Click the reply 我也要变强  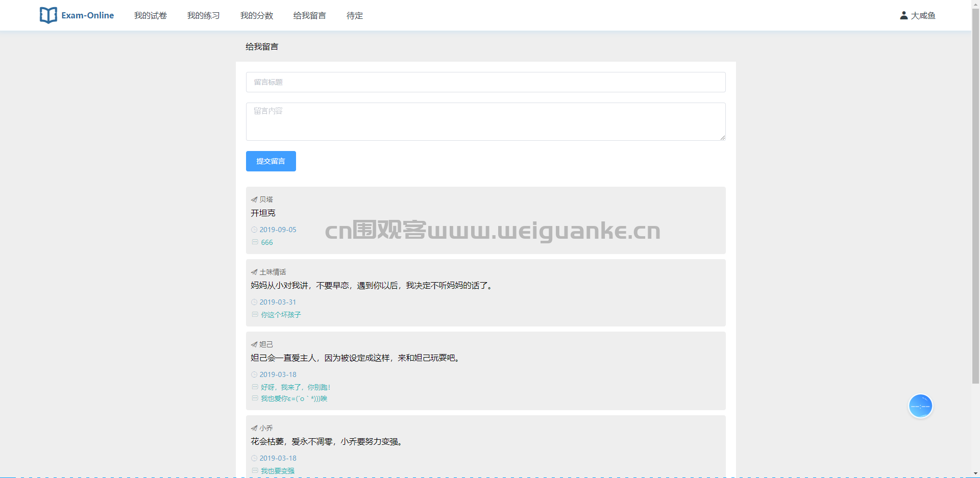point(278,471)
